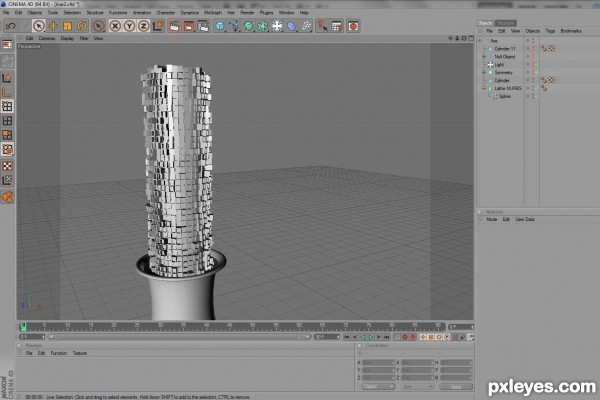Select Points mode icon
This screenshot has height=400, width=600.
point(7,106)
